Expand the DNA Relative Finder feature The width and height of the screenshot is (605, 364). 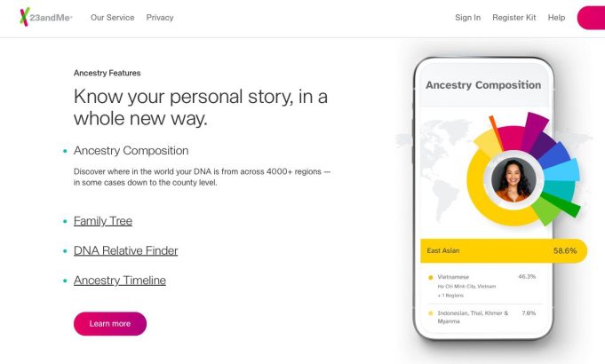[126, 250]
